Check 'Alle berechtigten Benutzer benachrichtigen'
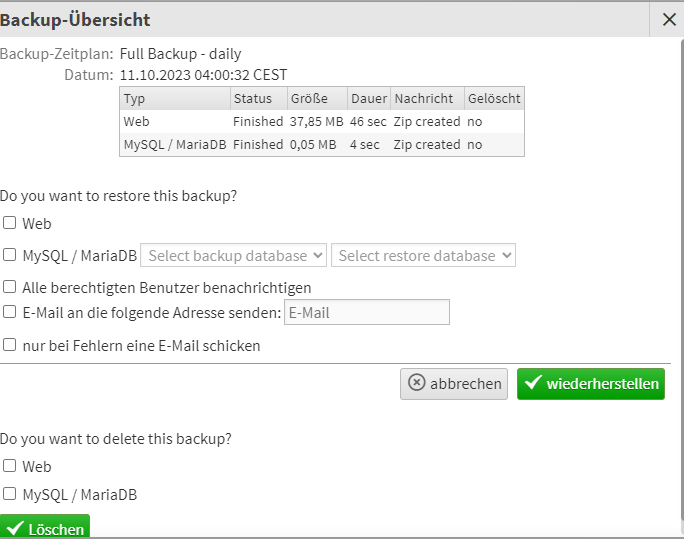Image resolution: width=684 pixels, height=539 pixels. coord(9,287)
